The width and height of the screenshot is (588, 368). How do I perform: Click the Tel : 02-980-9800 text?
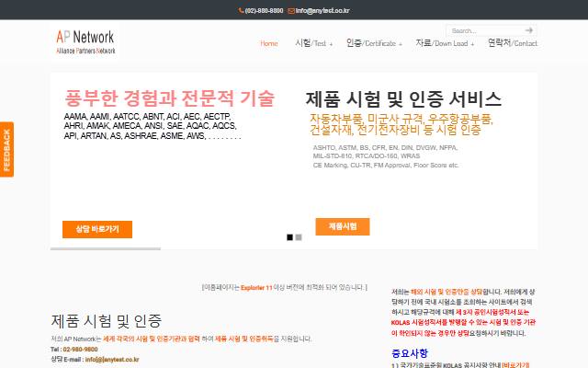pyautogui.click(x=74, y=350)
